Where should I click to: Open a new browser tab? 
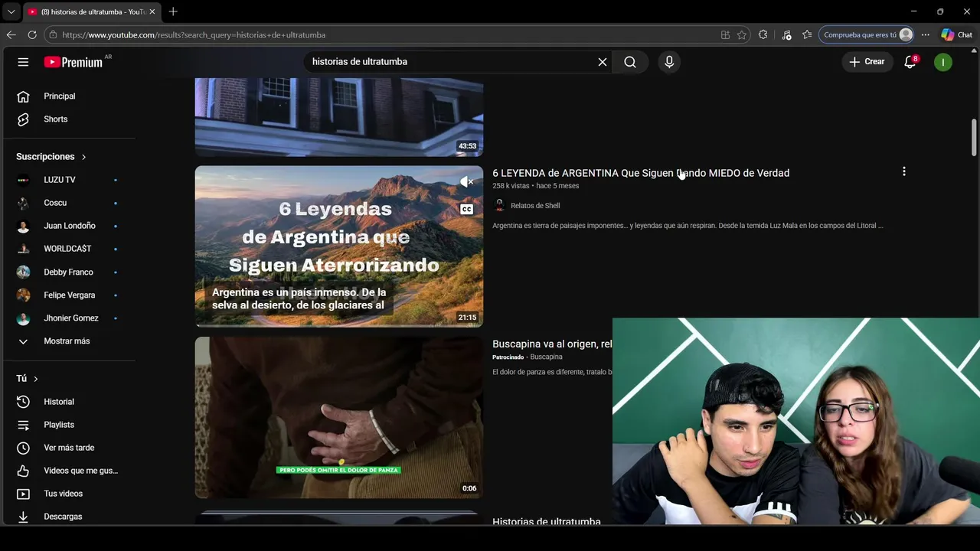[x=173, y=11]
